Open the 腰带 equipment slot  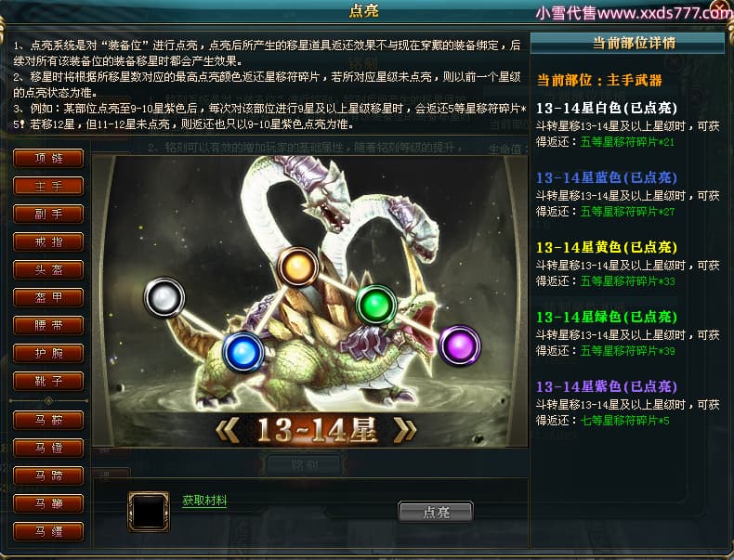pos(48,325)
